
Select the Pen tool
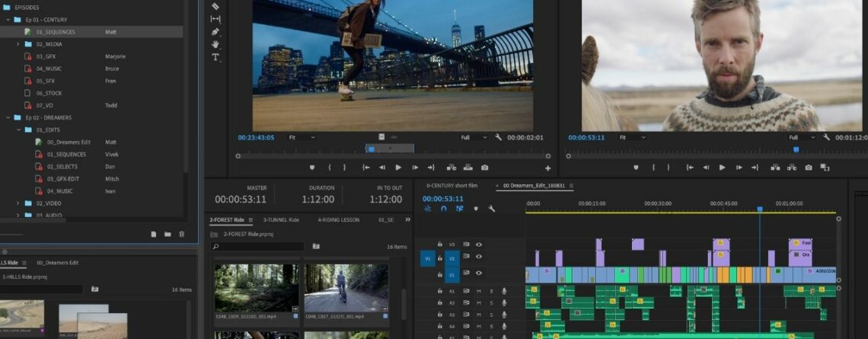tap(215, 32)
